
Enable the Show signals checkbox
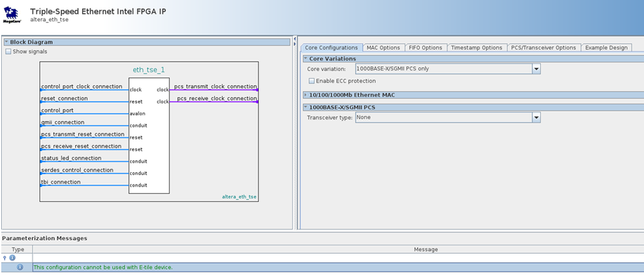coord(8,52)
